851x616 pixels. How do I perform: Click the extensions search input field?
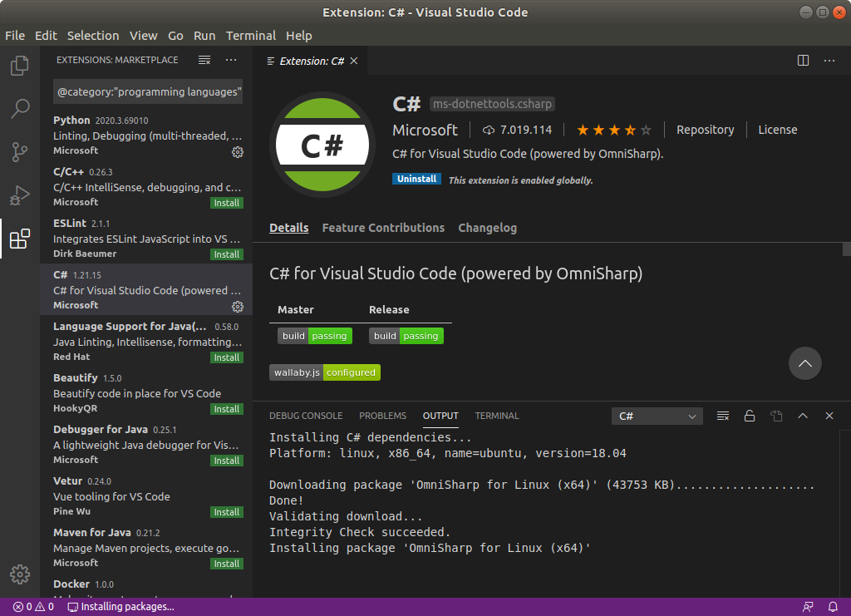pyautogui.click(x=148, y=91)
